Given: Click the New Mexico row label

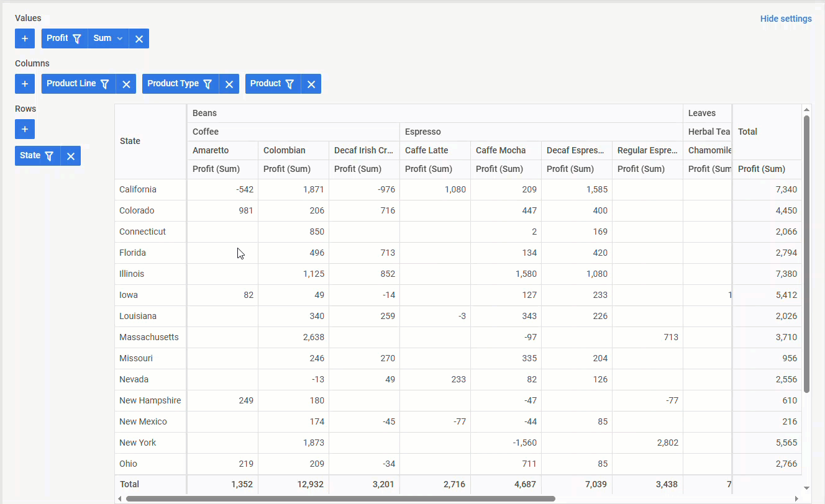Looking at the screenshot, I should 150,422.
